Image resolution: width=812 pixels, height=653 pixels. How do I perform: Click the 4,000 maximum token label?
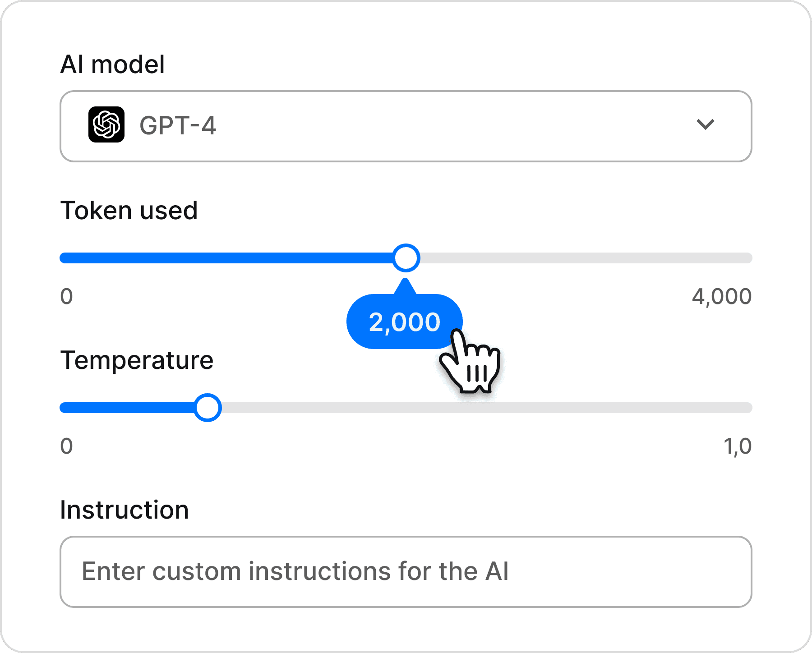(x=722, y=297)
